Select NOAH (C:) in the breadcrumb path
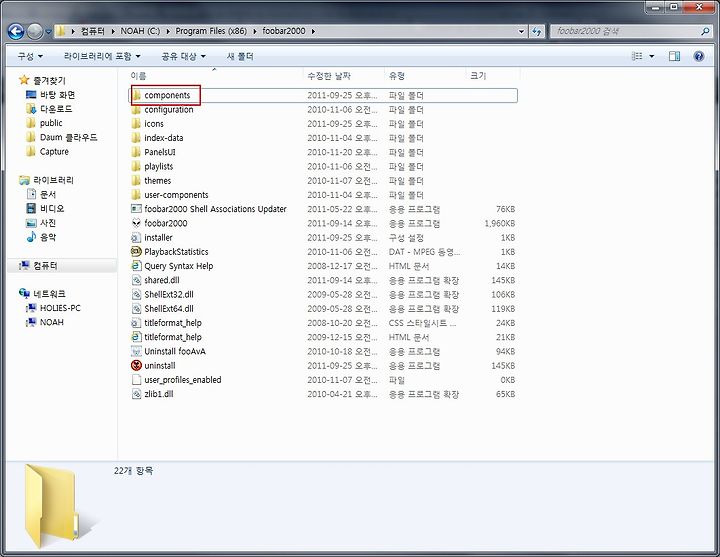Viewport: 720px width, 557px height. (x=140, y=31)
